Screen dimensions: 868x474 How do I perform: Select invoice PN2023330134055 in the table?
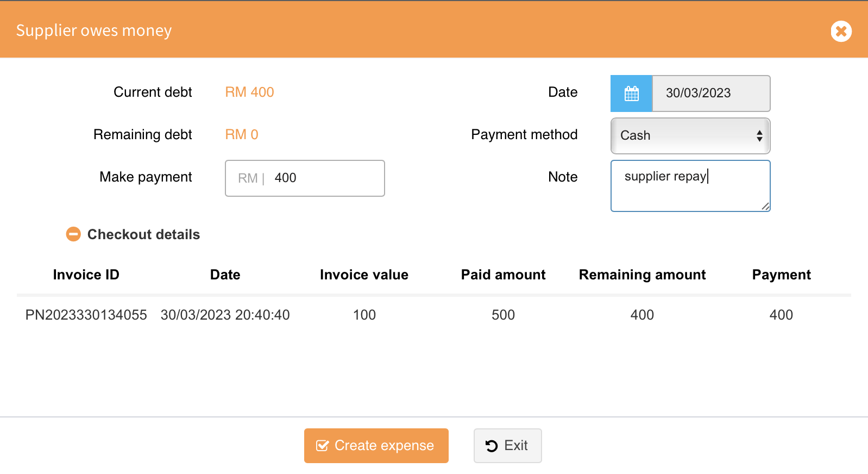tap(86, 315)
